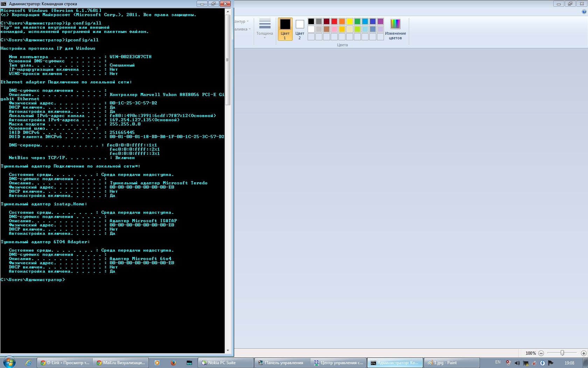Viewport: 588px width, 368px height.
Task: Click the Paint zoom slider handle
Action: coord(562,353)
